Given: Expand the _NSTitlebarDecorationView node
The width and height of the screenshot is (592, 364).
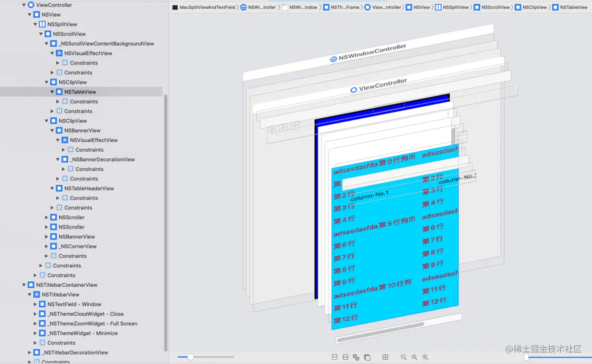Looking at the screenshot, I should [30, 353].
